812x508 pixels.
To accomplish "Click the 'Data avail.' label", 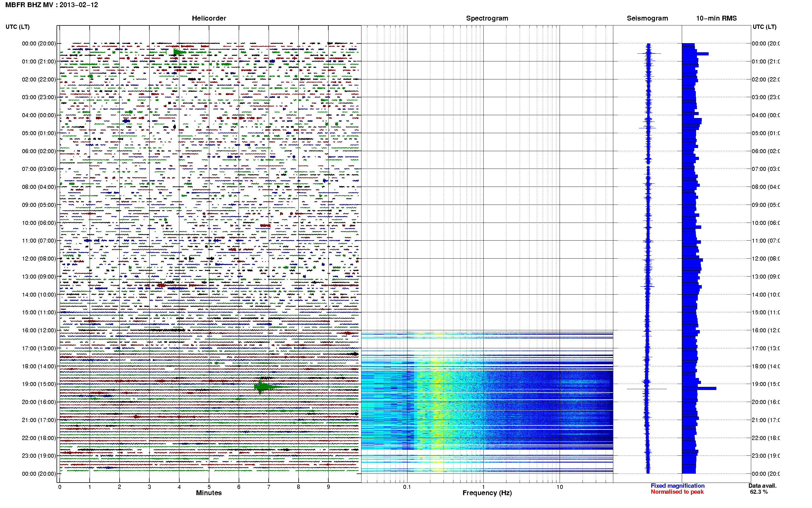I will tap(762, 486).
